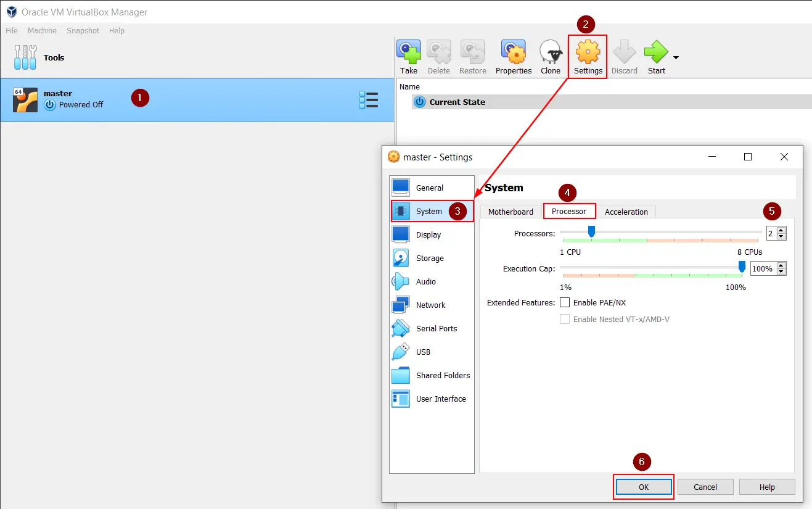Start the VM with green arrow
This screenshot has width=812, height=509.
(x=656, y=58)
